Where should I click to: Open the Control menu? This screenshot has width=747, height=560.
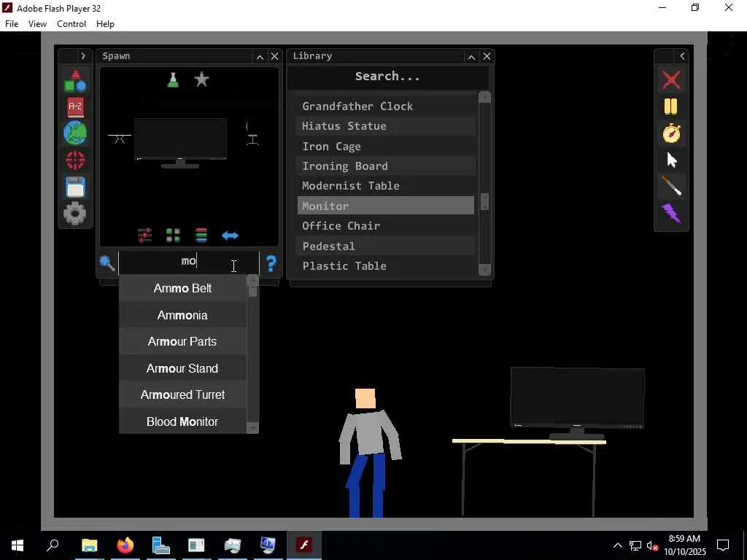[71, 24]
